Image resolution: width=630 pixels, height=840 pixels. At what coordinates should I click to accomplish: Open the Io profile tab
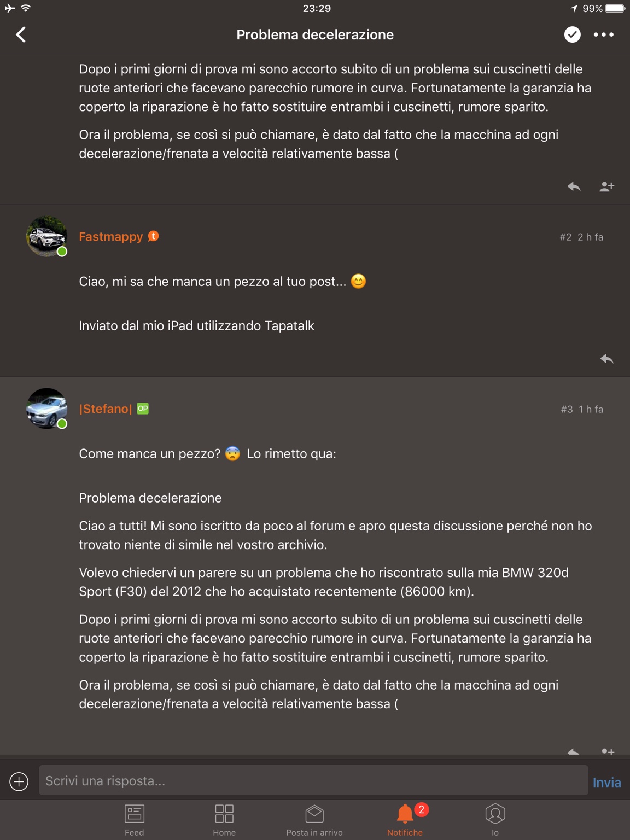[495, 820]
